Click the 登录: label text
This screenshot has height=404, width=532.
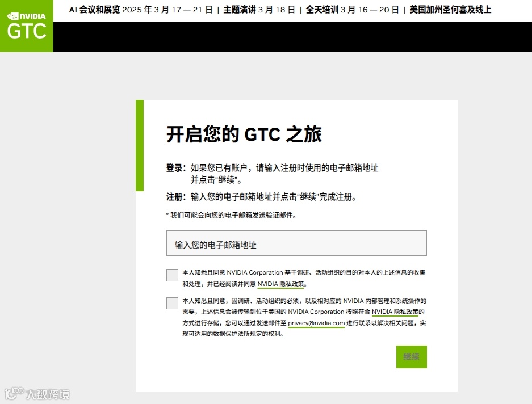click(176, 168)
